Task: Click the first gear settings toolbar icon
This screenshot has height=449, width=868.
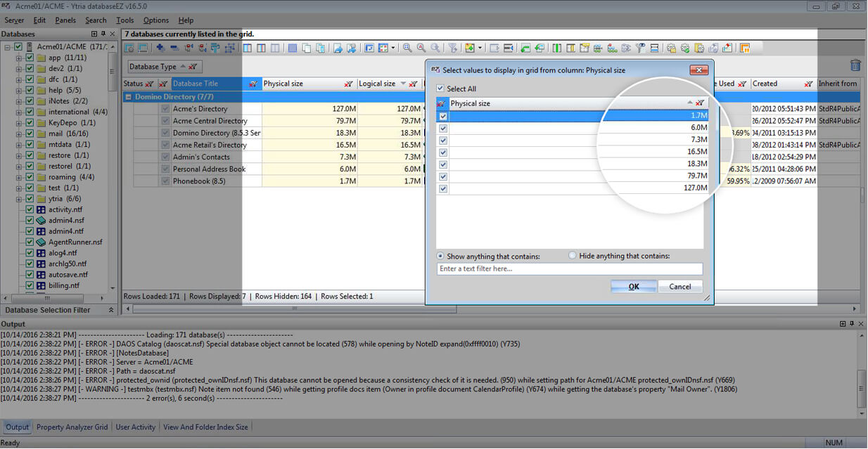Action: coord(671,48)
